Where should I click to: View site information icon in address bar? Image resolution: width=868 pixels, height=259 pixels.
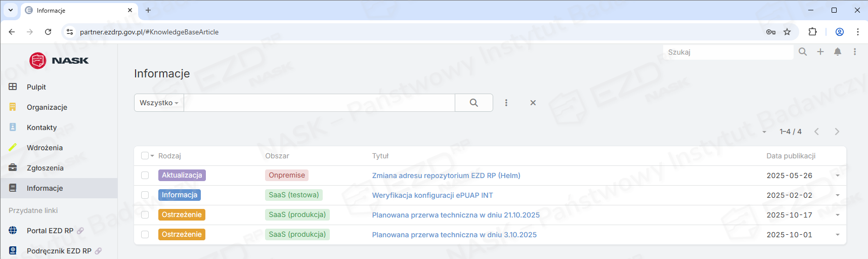70,32
